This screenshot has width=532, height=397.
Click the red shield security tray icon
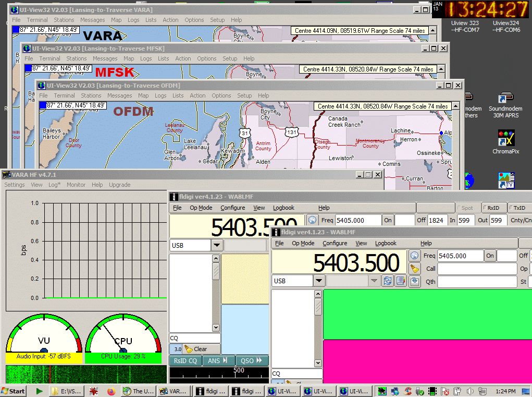pos(445,391)
